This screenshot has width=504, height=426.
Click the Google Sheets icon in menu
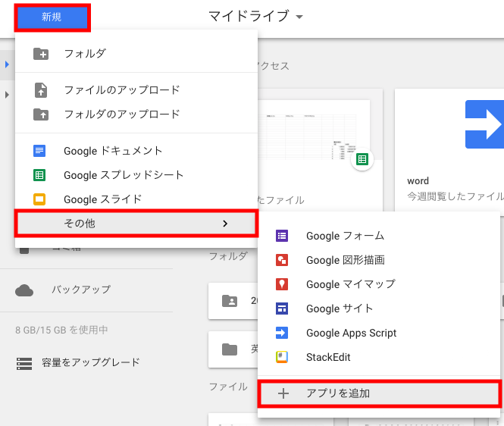39,175
